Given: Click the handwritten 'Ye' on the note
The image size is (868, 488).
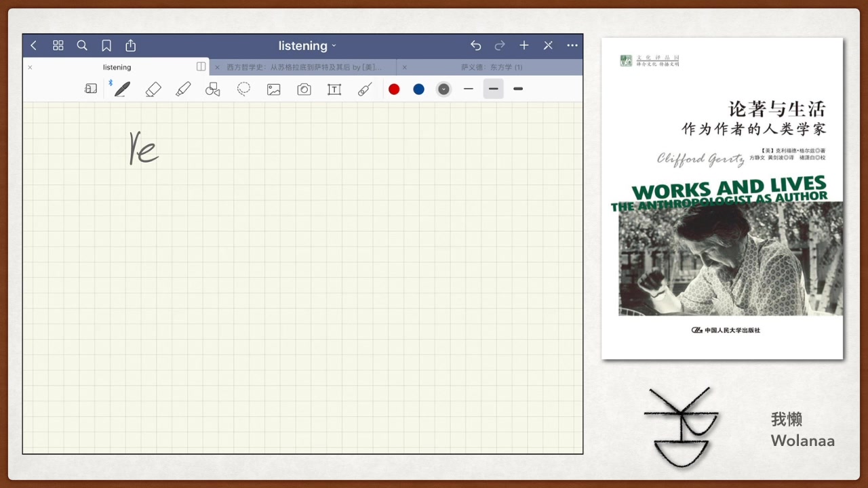Looking at the screenshot, I should [x=144, y=148].
